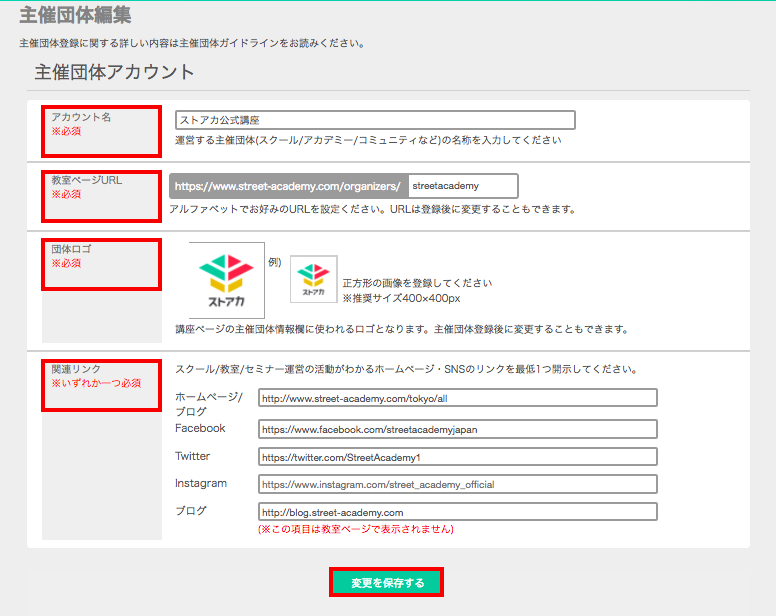Click the Twitter field label

coord(193,456)
